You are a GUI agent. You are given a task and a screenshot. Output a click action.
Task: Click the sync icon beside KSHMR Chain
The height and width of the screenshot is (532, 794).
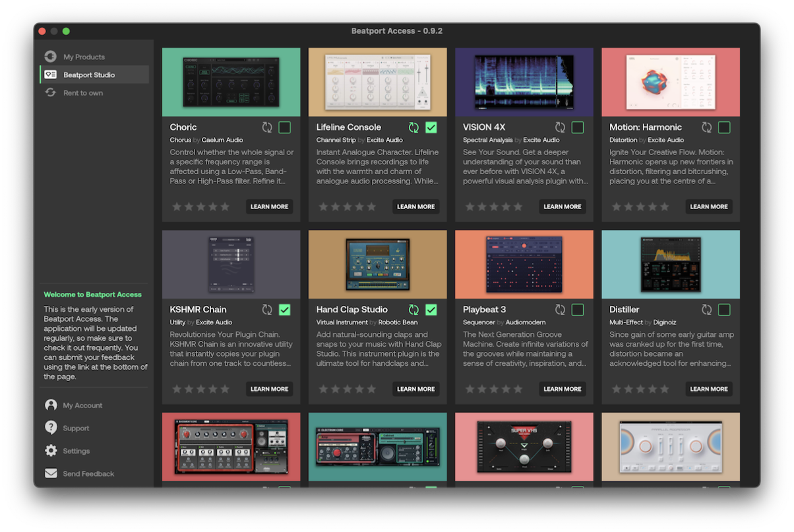tap(267, 309)
